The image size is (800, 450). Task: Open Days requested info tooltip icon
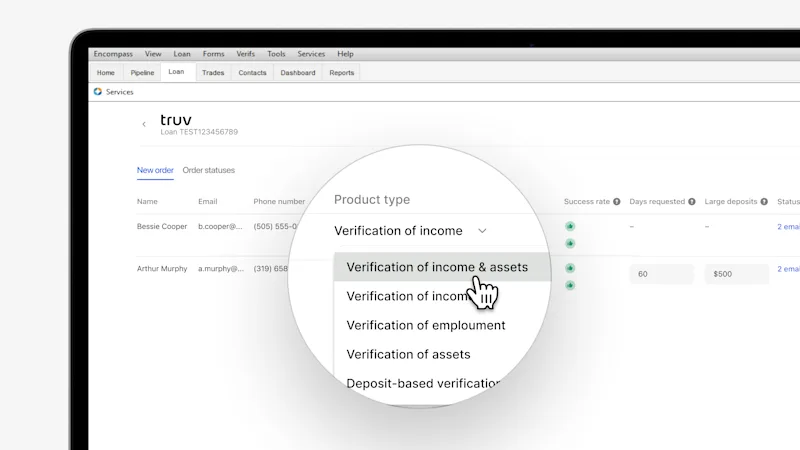691,202
